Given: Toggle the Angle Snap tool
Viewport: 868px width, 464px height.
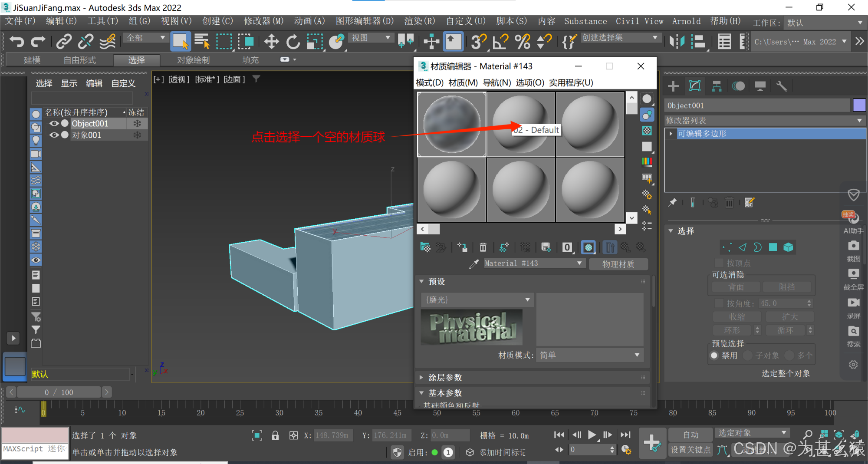Looking at the screenshot, I should 500,42.
